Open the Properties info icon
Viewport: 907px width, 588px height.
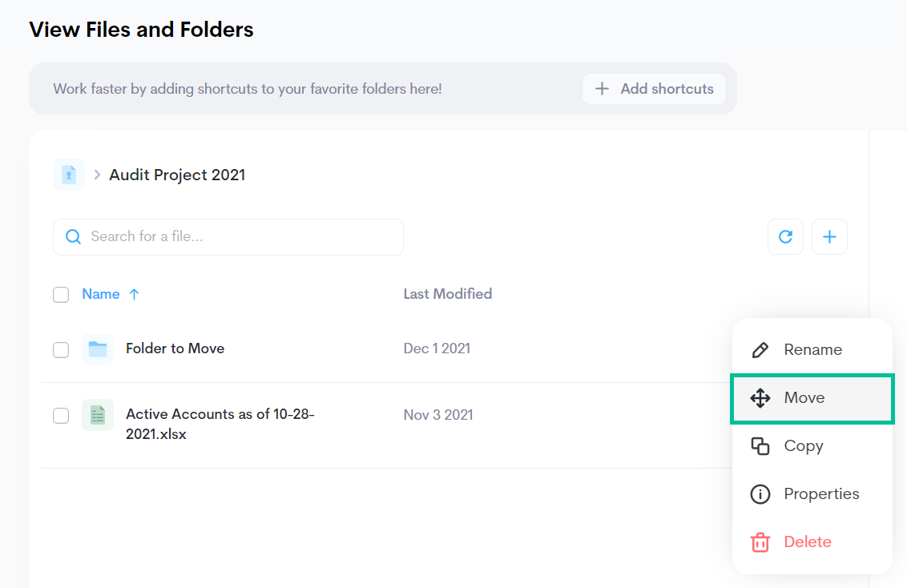pyautogui.click(x=760, y=493)
